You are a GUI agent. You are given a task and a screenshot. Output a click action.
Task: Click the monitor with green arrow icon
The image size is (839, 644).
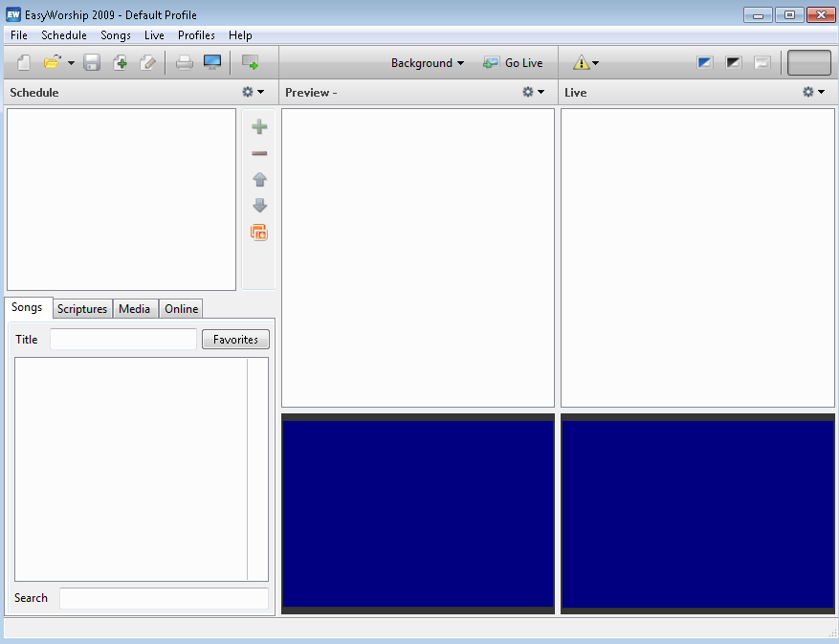[250, 62]
